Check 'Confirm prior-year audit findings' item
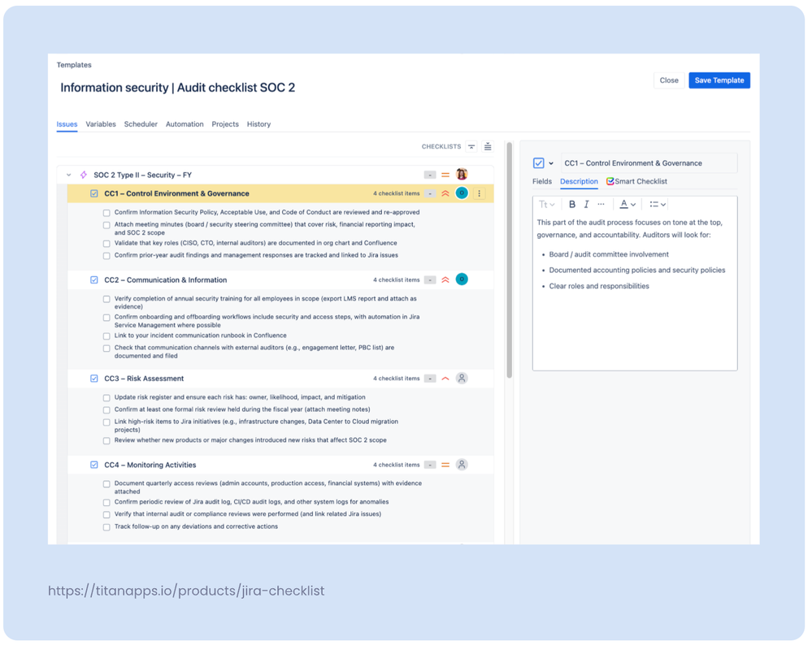Image resolution: width=812 pixels, height=645 pixels. (x=106, y=256)
